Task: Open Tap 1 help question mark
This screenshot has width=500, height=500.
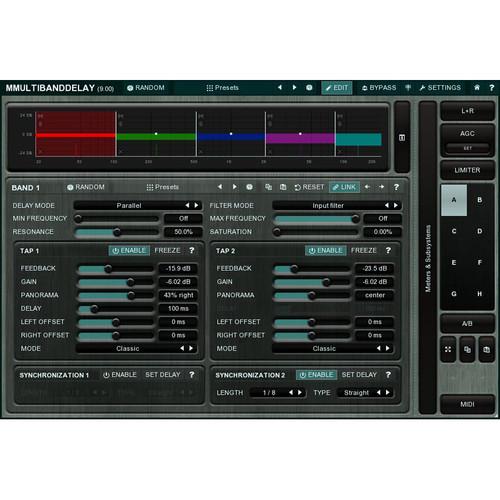Action: (x=191, y=250)
